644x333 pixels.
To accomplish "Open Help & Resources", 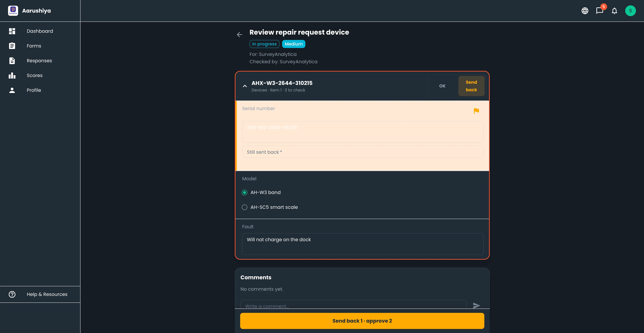I will click(x=40, y=294).
